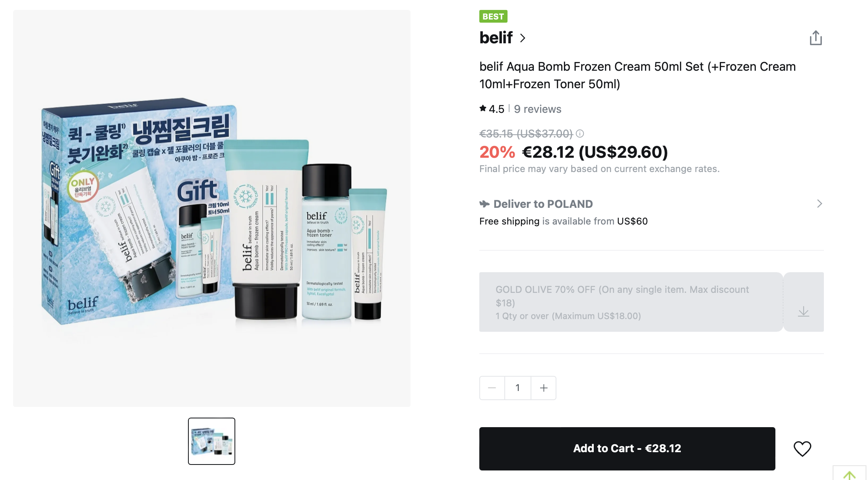Viewport: 868px width, 480px height.
Task: Click the share icon beside the brand name
Action: [x=816, y=38]
